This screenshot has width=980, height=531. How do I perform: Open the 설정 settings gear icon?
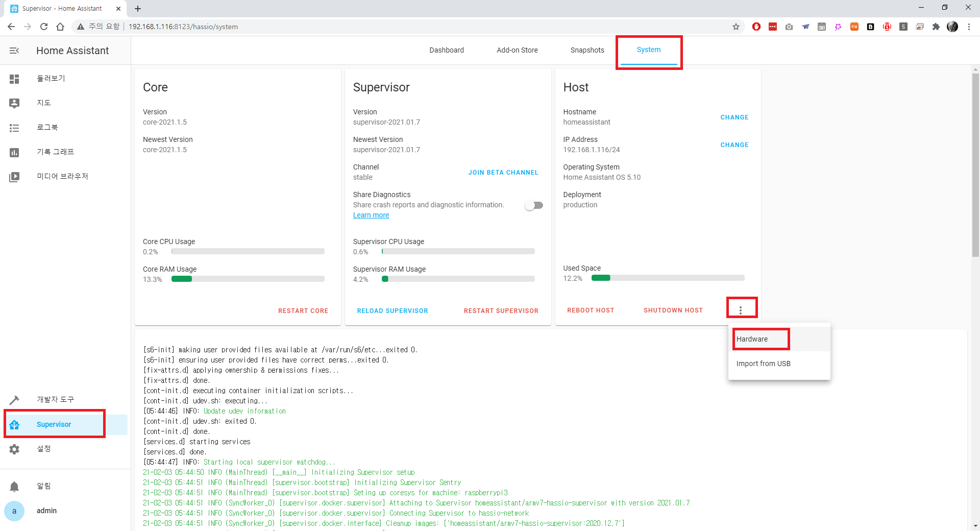14,449
